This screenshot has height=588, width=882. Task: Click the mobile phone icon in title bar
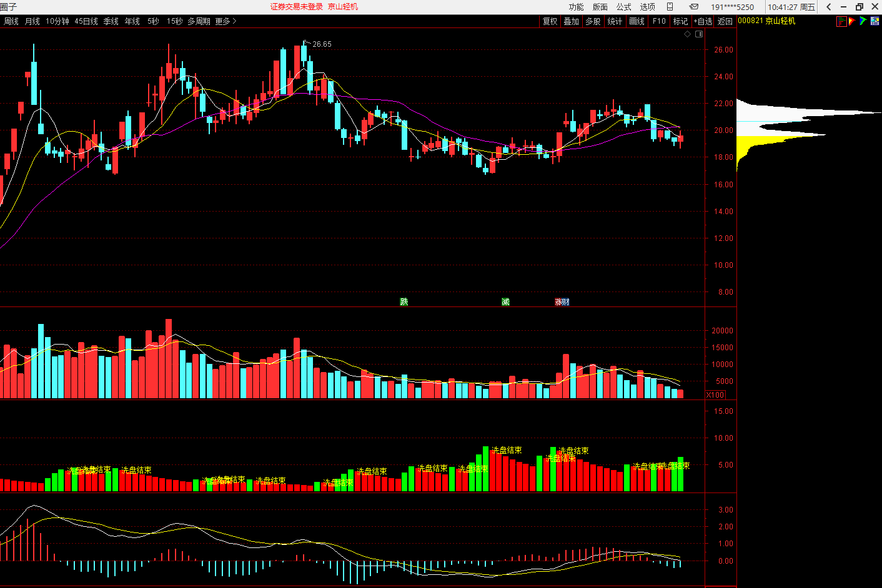click(x=670, y=7)
